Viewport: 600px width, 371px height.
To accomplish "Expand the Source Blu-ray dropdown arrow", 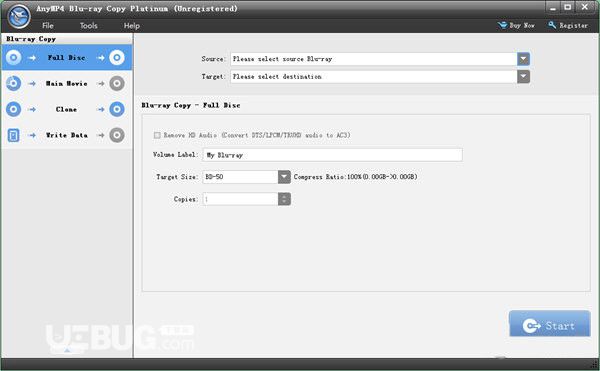I will pos(523,59).
